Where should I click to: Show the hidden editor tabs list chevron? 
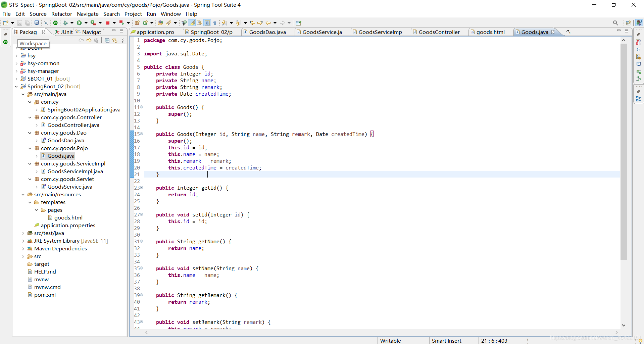pos(568,32)
